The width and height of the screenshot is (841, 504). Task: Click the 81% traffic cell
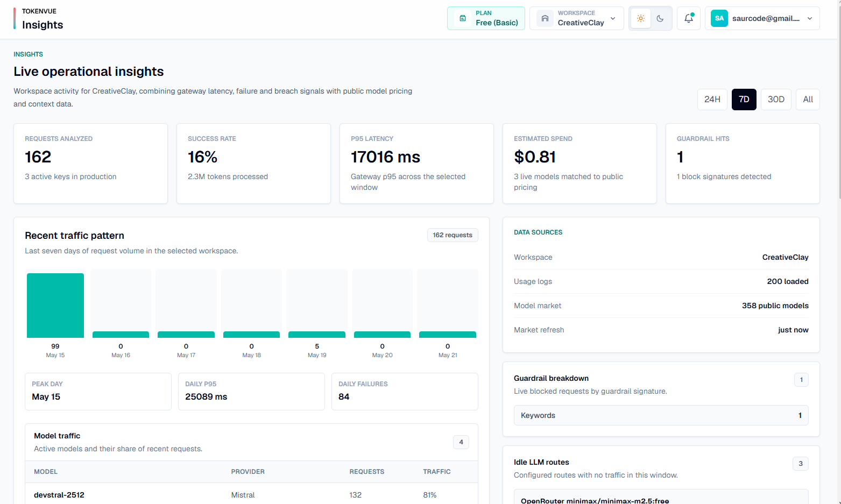430,495
